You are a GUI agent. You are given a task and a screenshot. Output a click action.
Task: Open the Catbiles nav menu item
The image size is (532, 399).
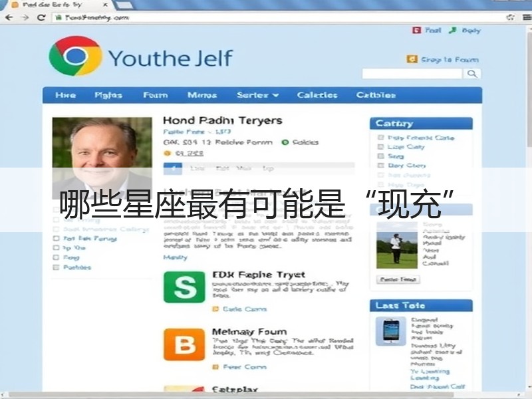[x=376, y=95]
